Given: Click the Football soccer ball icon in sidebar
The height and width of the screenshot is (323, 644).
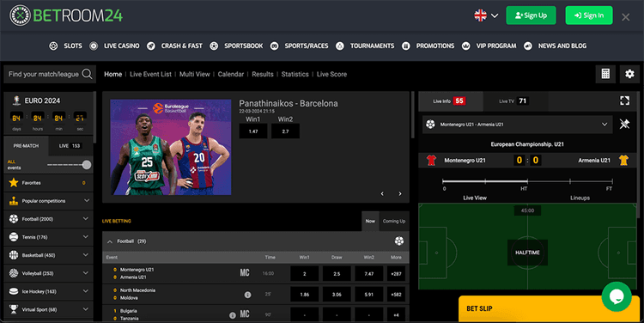Looking at the screenshot, I should tap(14, 219).
